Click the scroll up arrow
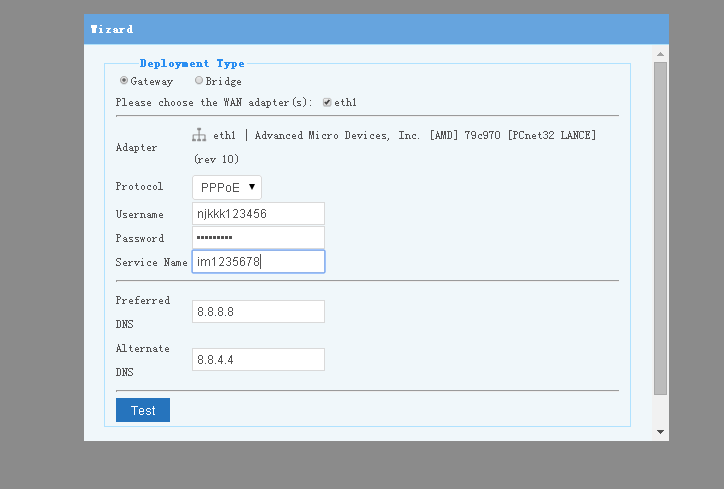Screen dimensions: 724x489 pyautogui.click(x=660, y=54)
